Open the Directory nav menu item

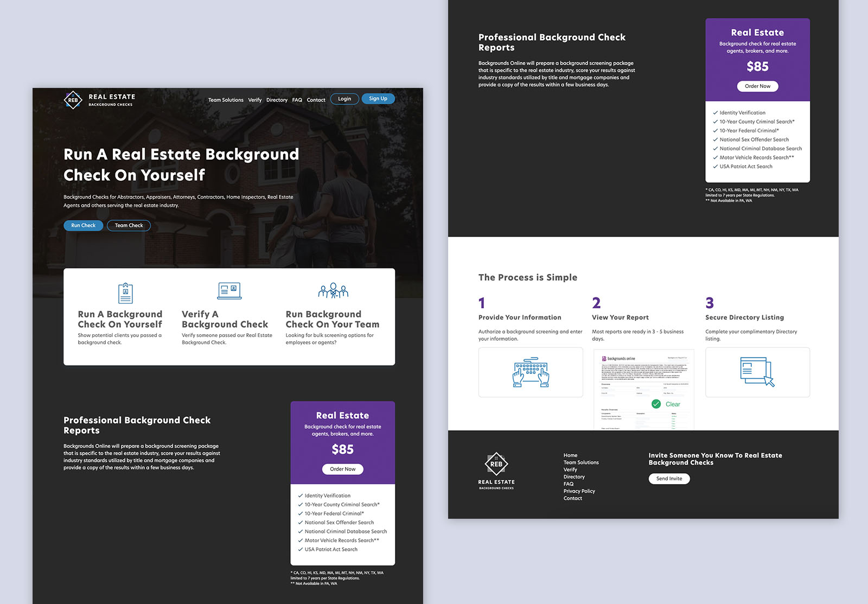277,100
